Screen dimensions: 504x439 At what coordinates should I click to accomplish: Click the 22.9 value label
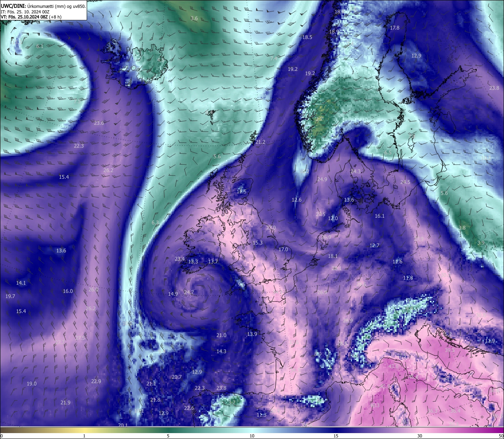pyautogui.click(x=96, y=382)
